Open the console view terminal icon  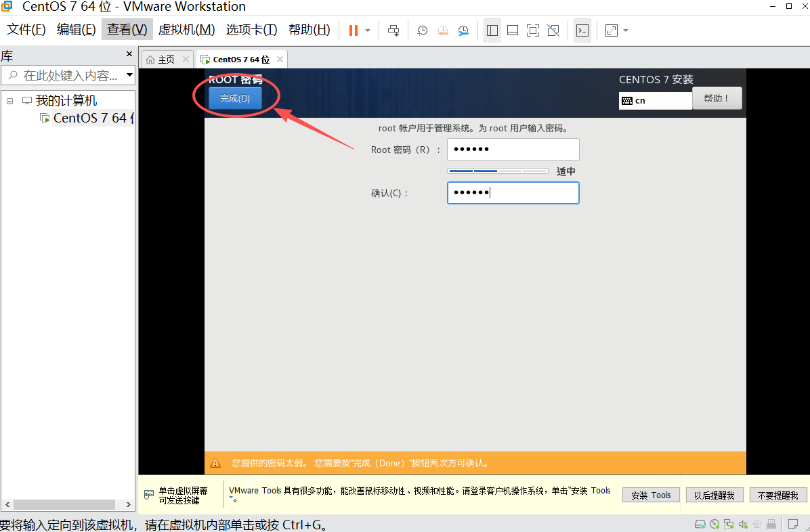(x=582, y=30)
